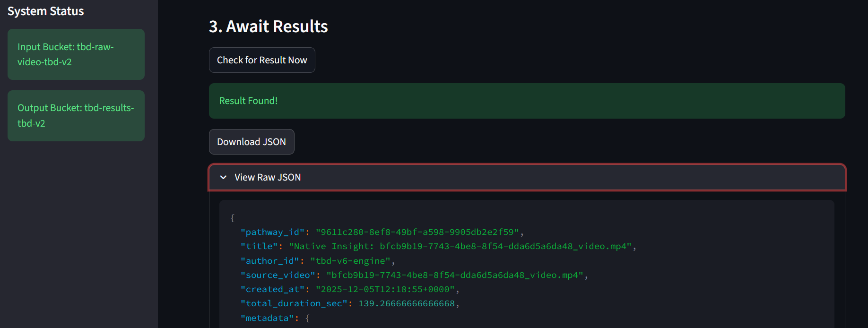
Task: Click the source_video filename value
Action: pyautogui.click(x=455, y=275)
